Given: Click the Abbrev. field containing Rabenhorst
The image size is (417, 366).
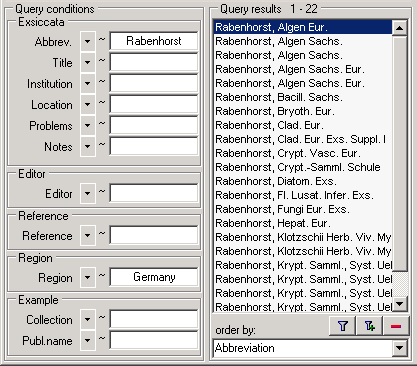Looking at the screenshot, I should click(x=154, y=41).
